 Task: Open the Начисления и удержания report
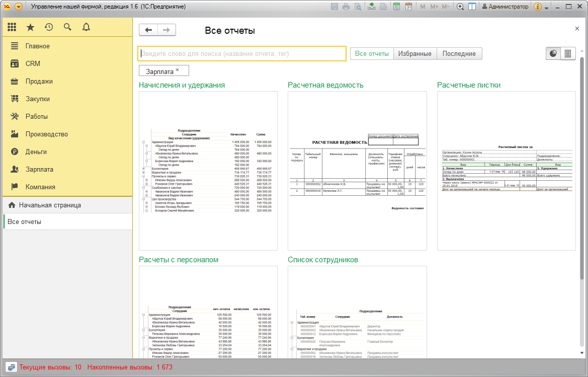pos(182,85)
